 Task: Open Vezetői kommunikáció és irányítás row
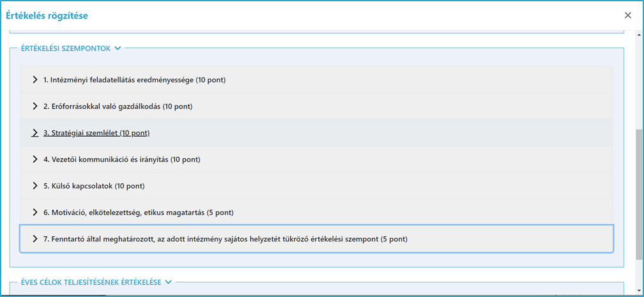316,160
